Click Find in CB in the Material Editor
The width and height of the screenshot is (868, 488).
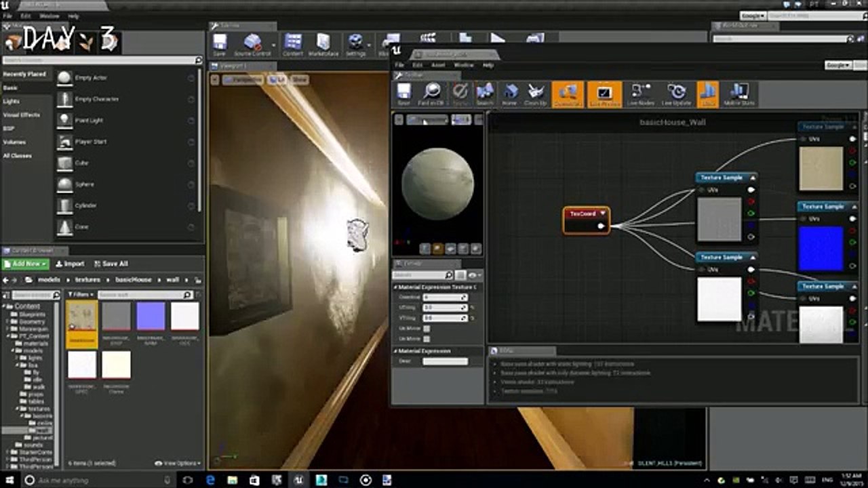pos(431,94)
